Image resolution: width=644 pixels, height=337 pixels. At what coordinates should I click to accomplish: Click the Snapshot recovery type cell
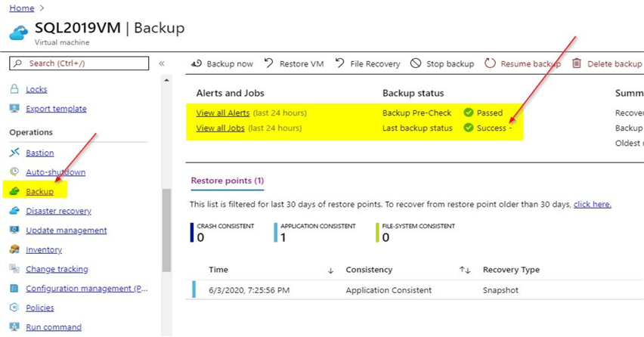(500, 290)
